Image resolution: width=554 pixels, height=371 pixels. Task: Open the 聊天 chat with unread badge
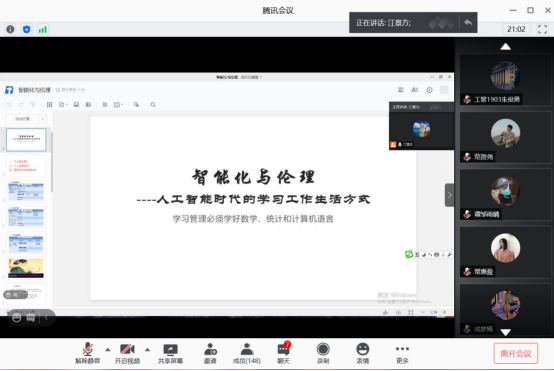point(284,354)
